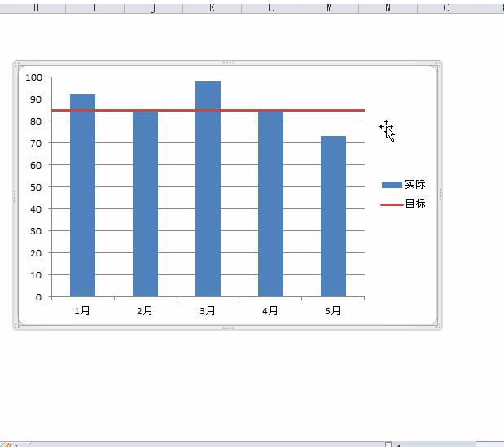Click the 3月 blue bar
Viewport: 504px width, 447px height.
(208, 189)
